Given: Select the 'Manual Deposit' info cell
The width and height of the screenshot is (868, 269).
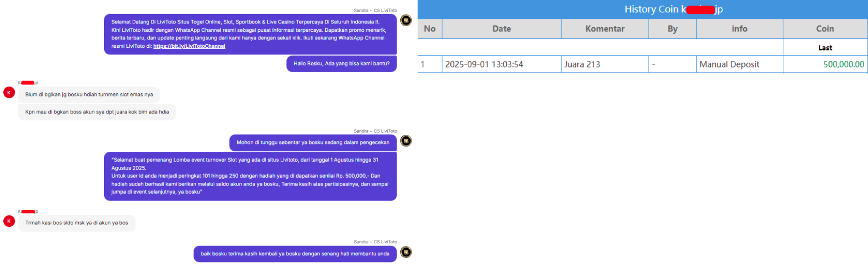Looking at the screenshot, I should [x=740, y=65].
